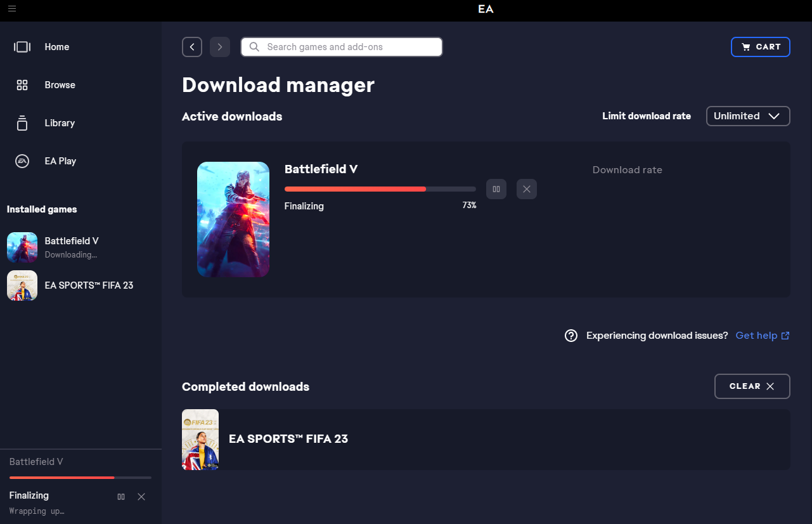Click the FIFA 23 cover in completed downloads
Viewport: 812px width, 524px height.
(x=200, y=440)
